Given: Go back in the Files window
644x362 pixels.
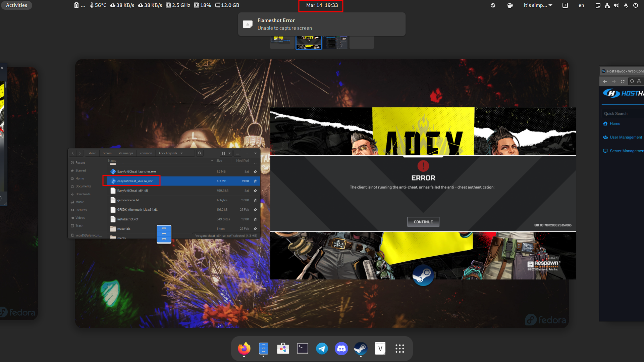Looking at the screenshot, I should (x=73, y=153).
